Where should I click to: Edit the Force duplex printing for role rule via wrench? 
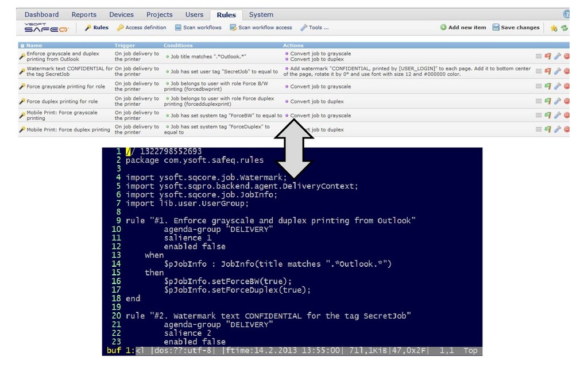(x=557, y=101)
